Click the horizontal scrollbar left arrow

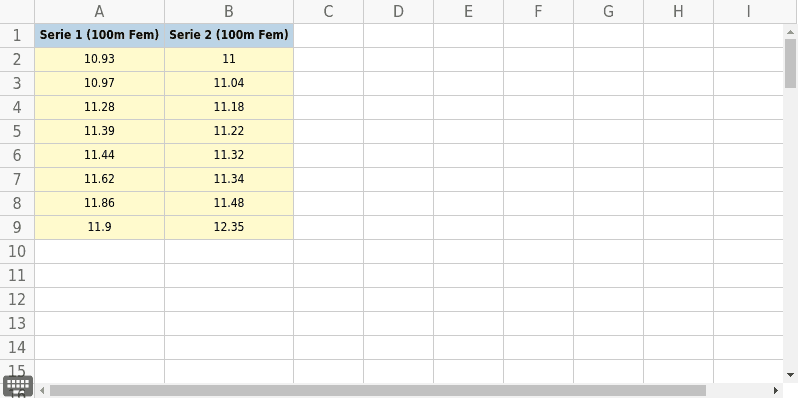coord(42,390)
